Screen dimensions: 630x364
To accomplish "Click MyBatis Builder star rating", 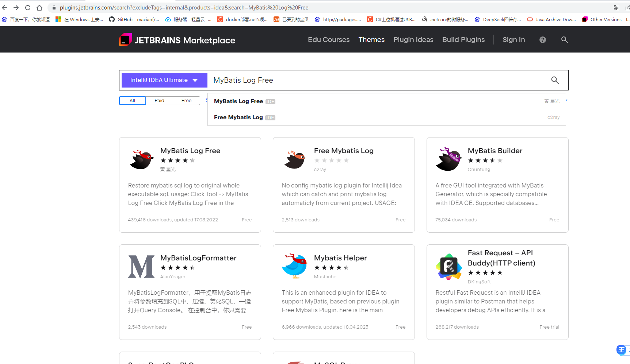I will (x=485, y=160).
